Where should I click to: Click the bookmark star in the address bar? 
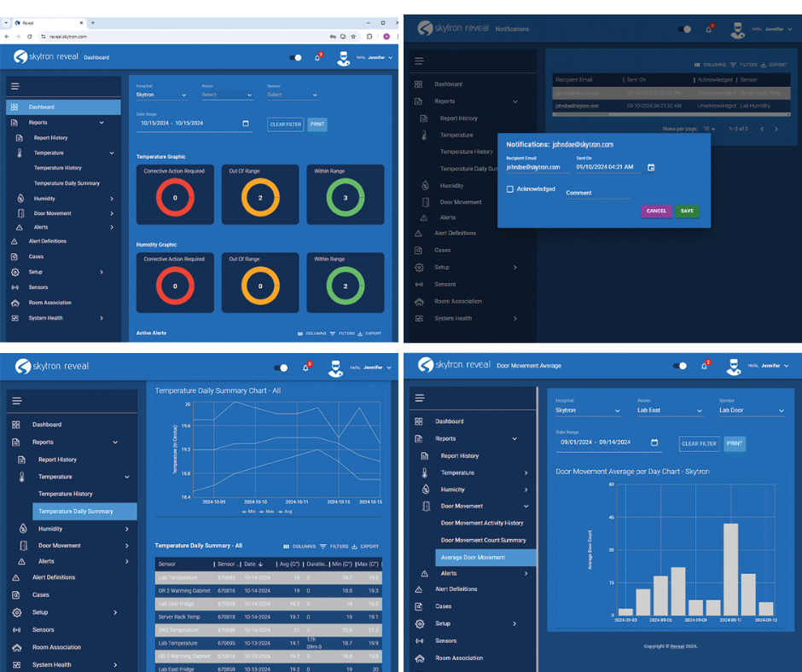353,37
